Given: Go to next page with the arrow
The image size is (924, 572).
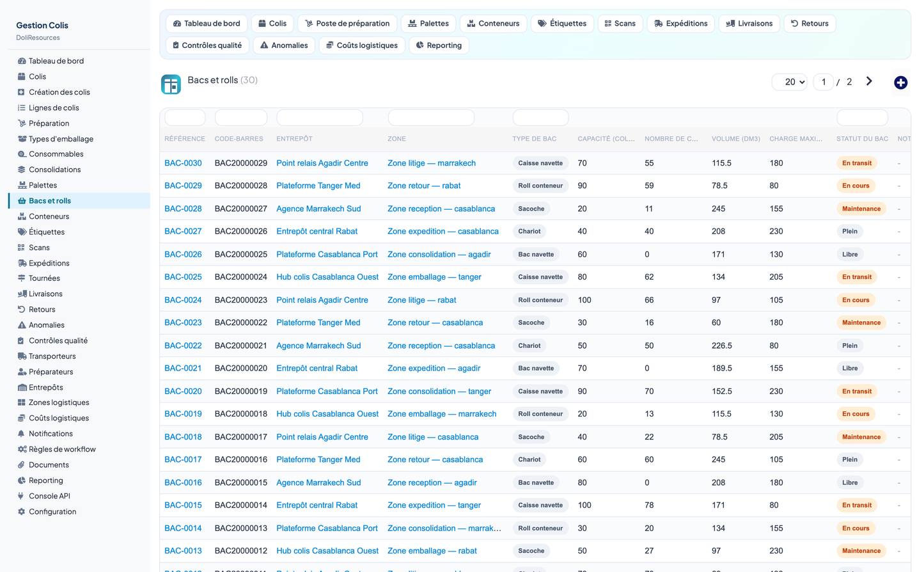Looking at the screenshot, I should point(869,81).
